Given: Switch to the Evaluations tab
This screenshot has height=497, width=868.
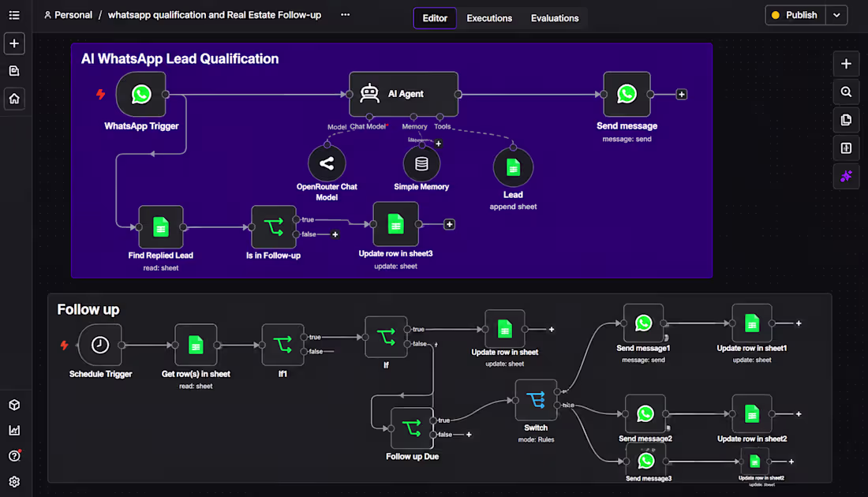Looking at the screenshot, I should (555, 18).
